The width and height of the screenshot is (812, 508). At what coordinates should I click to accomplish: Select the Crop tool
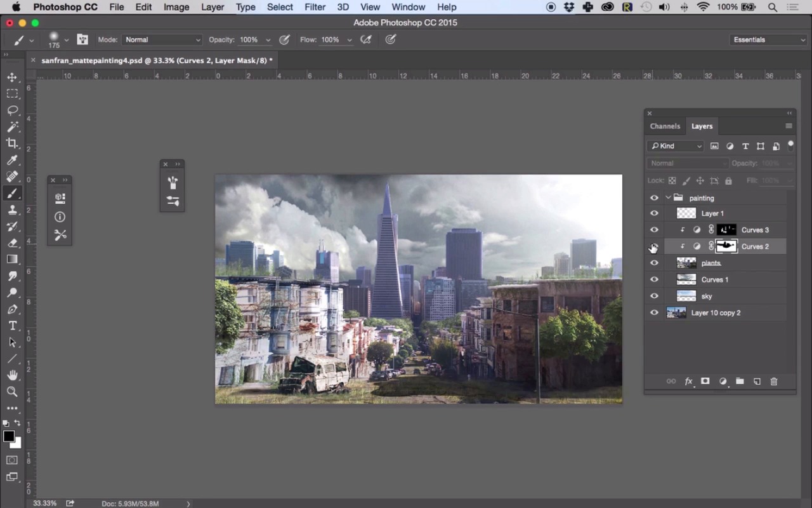12,144
